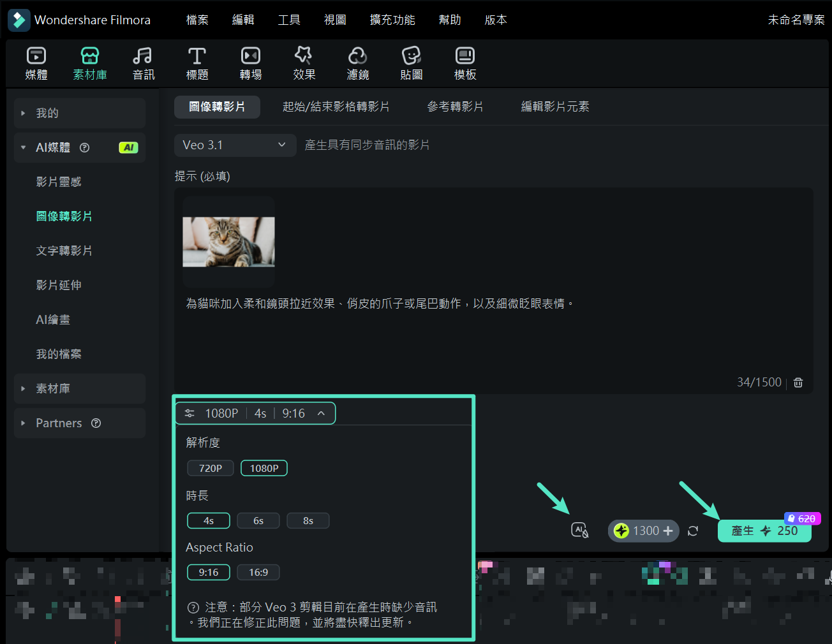
Task: Choose 16:9 aspect ratio
Action: [x=258, y=572]
